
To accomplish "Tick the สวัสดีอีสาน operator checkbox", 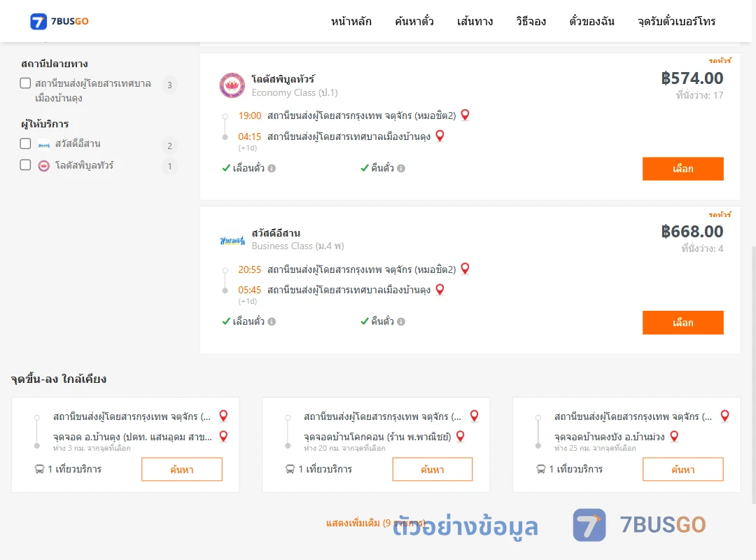I will point(26,143).
